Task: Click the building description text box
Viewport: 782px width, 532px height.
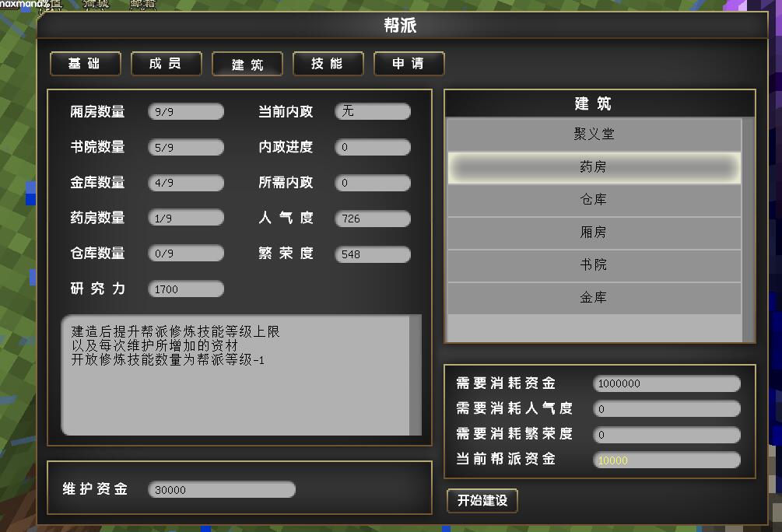Action: 236,374
